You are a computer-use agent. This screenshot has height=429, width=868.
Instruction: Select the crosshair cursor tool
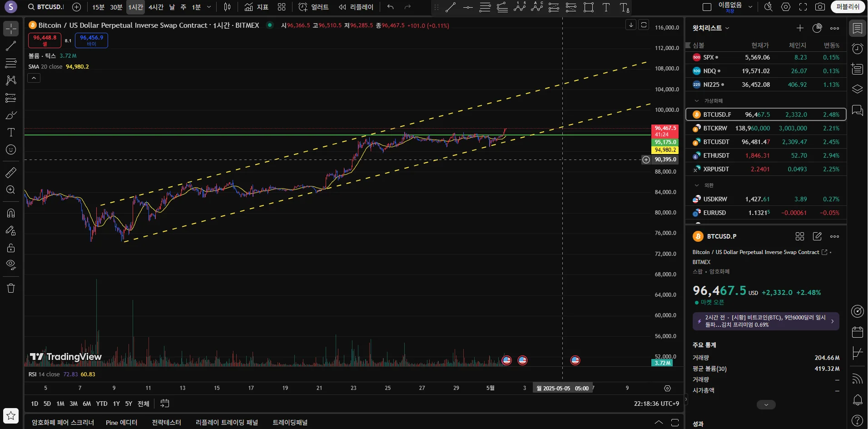(11, 29)
